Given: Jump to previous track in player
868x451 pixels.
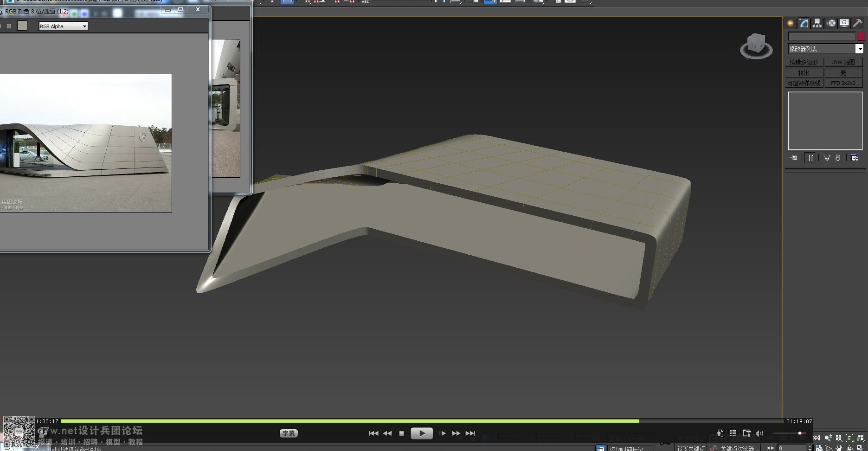Looking at the screenshot, I should [373, 433].
